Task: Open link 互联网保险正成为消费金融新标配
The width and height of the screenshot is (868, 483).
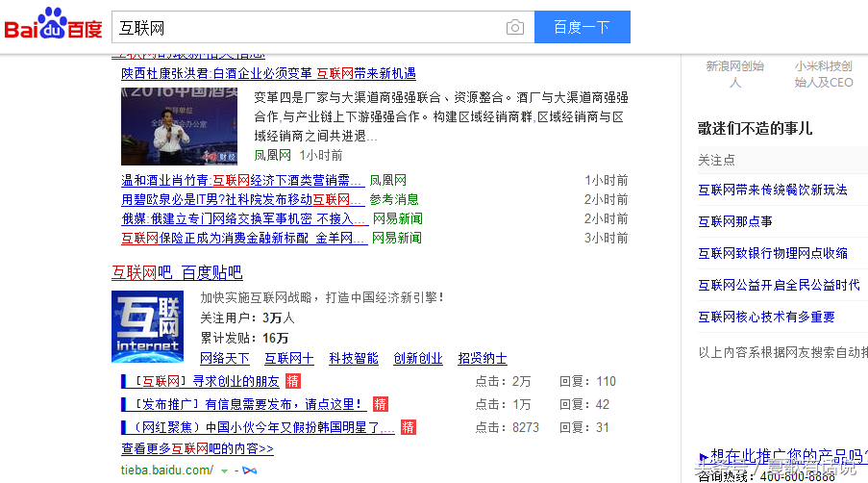Action: tap(244, 239)
